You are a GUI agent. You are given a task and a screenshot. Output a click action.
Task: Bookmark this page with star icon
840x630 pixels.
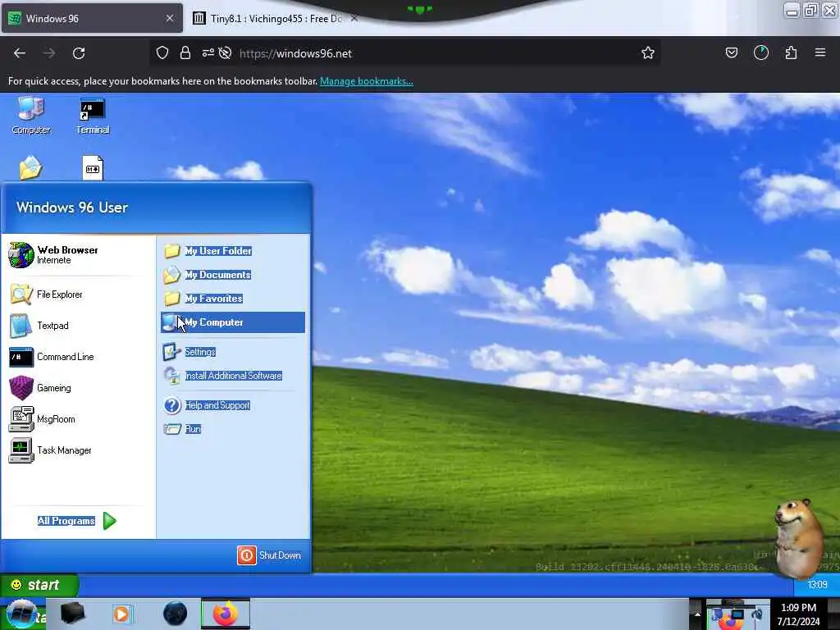[648, 52]
